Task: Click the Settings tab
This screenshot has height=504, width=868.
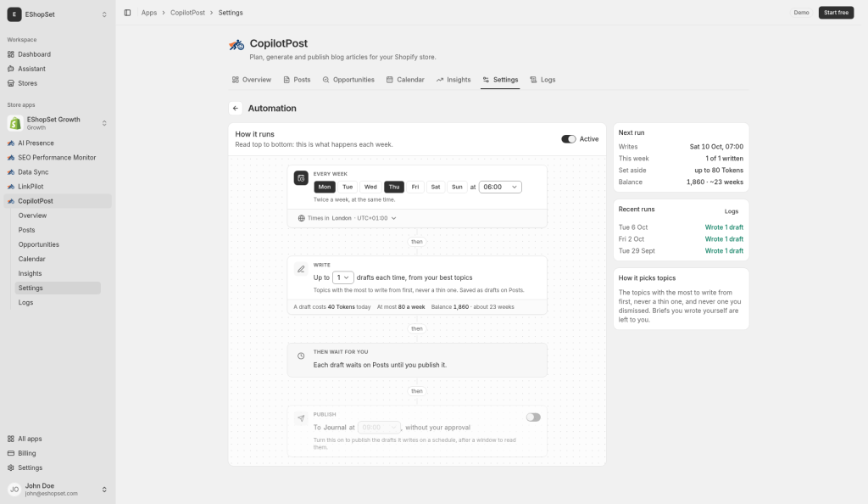Action: tap(500, 80)
